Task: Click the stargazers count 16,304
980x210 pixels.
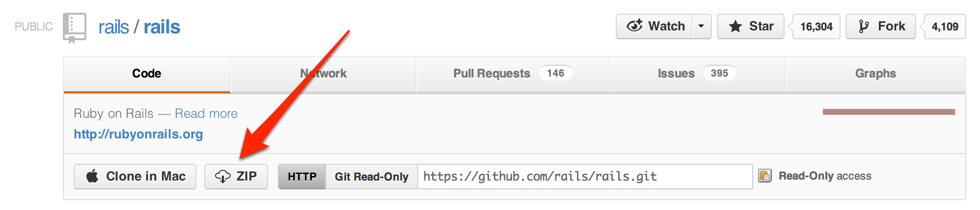Action: [x=816, y=26]
